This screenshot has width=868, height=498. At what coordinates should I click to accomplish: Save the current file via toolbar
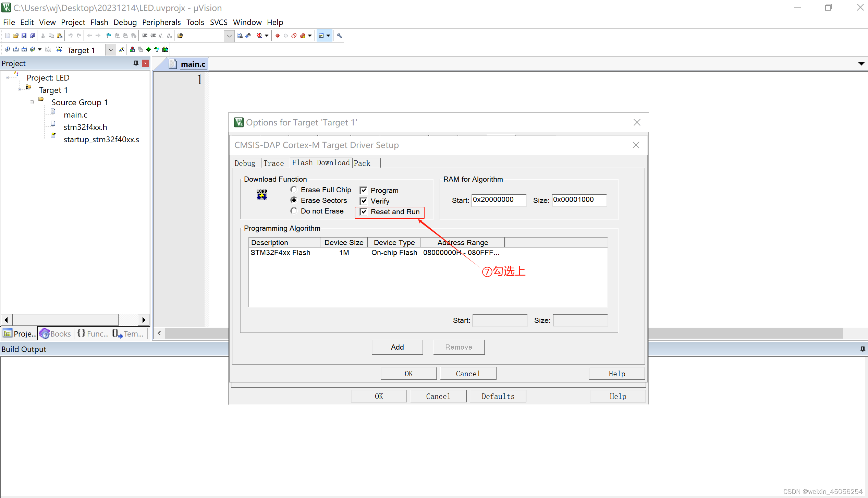(x=24, y=36)
